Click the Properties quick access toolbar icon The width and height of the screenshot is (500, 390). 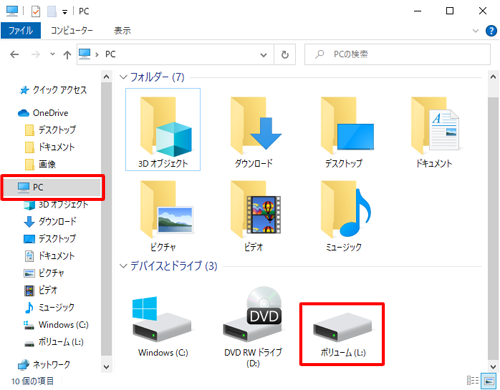click(36, 12)
